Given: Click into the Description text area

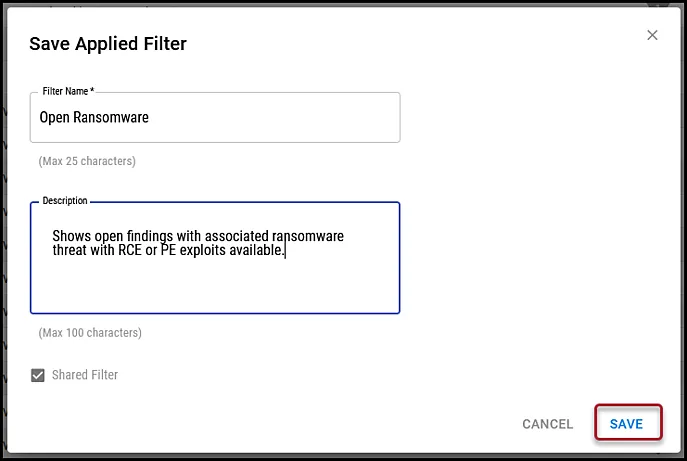Looking at the screenshot, I should point(215,258).
